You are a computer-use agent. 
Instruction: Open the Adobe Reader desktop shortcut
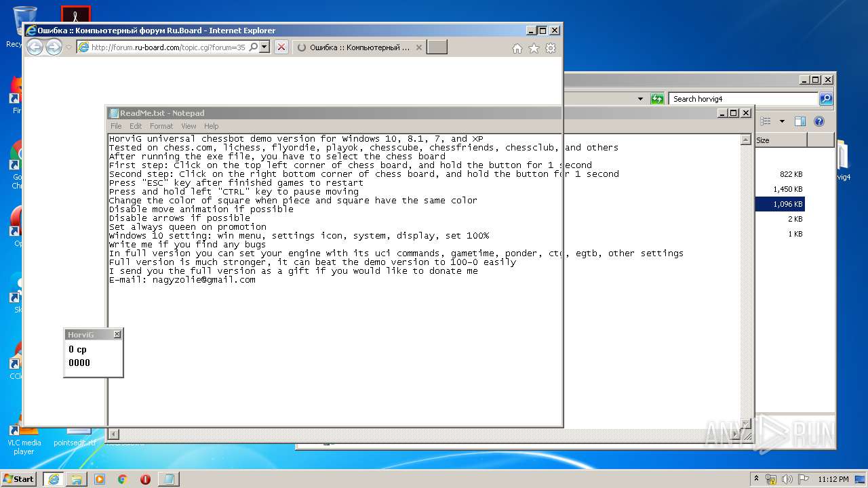click(x=75, y=14)
